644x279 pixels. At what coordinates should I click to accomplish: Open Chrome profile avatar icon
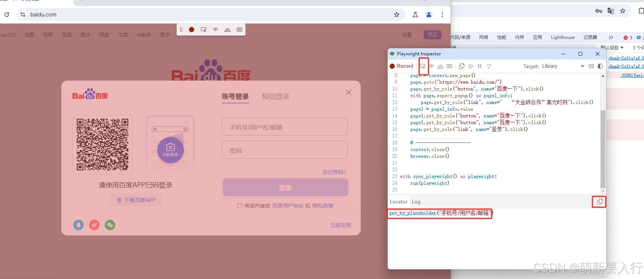[429, 15]
